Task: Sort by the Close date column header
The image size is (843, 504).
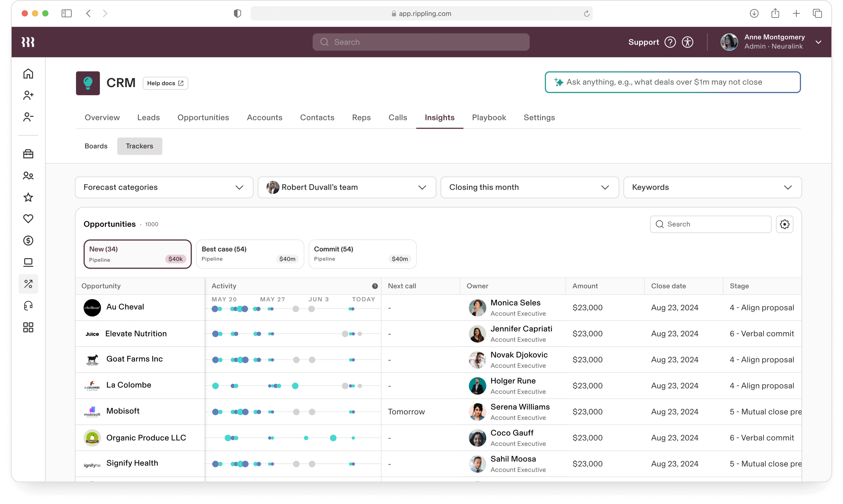Action: 668,286
